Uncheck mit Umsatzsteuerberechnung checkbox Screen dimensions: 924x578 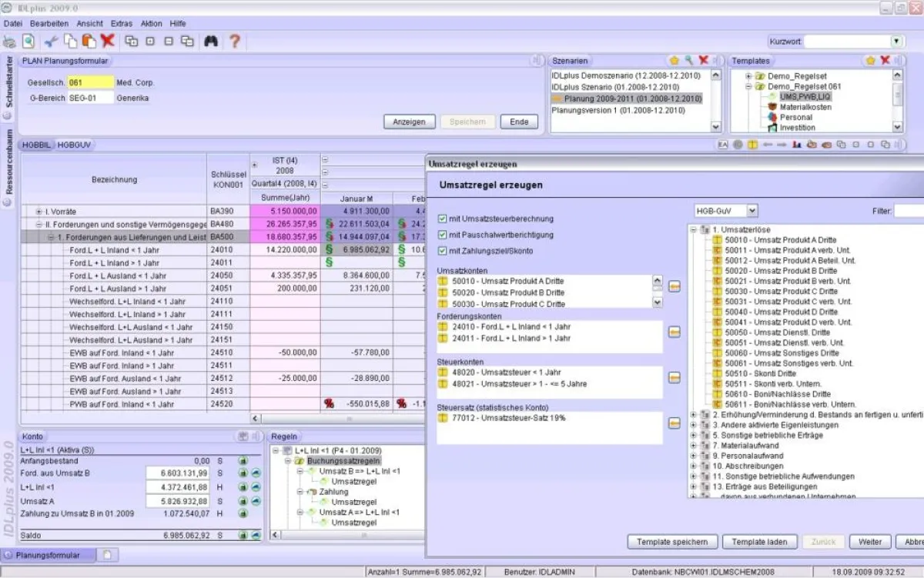[x=442, y=219]
